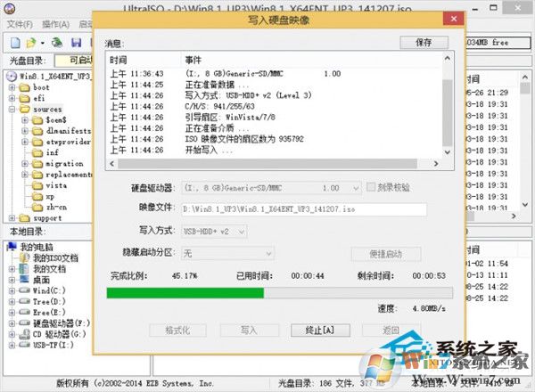The height and width of the screenshot is (392, 535).
Task: Toggle the 刻录校验 verify checkbox
Action: [x=371, y=187]
